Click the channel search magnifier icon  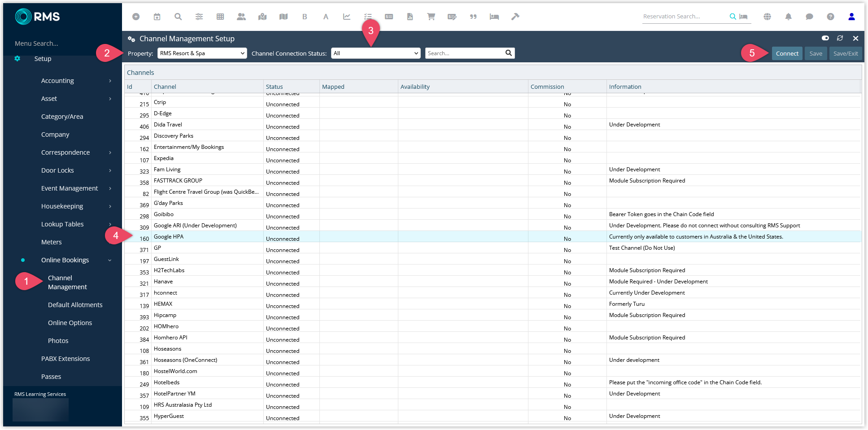508,53
